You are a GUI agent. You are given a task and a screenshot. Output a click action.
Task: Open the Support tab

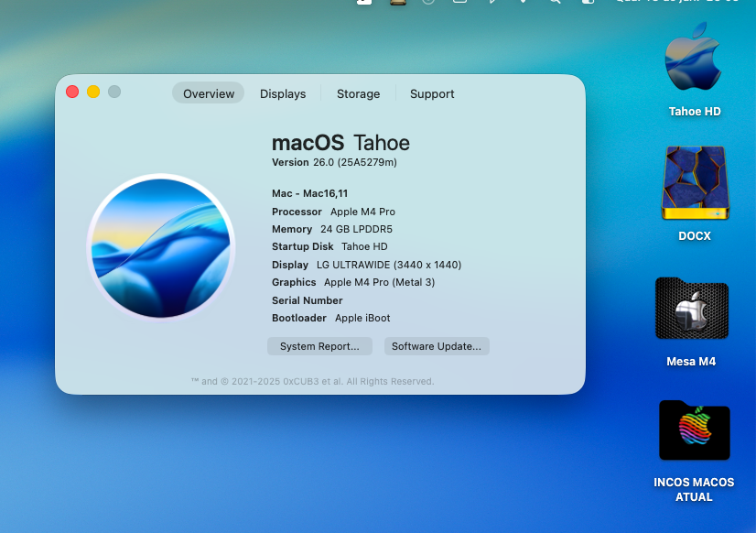tap(432, 93)
